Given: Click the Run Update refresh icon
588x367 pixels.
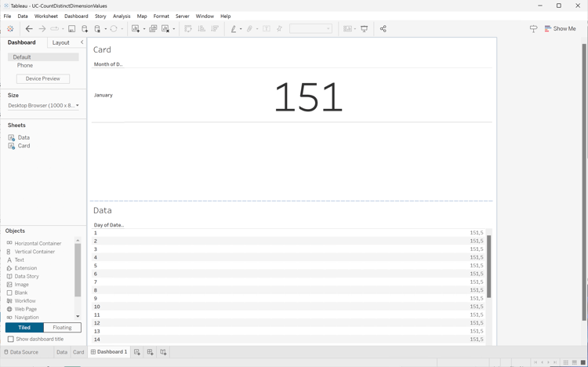Looking at the screenshot, I should pos(114,29).
